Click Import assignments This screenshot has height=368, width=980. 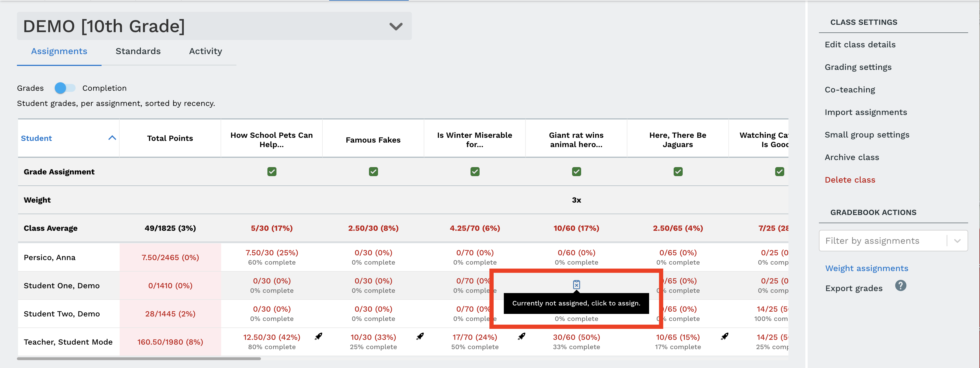click(x=865, y=112)
